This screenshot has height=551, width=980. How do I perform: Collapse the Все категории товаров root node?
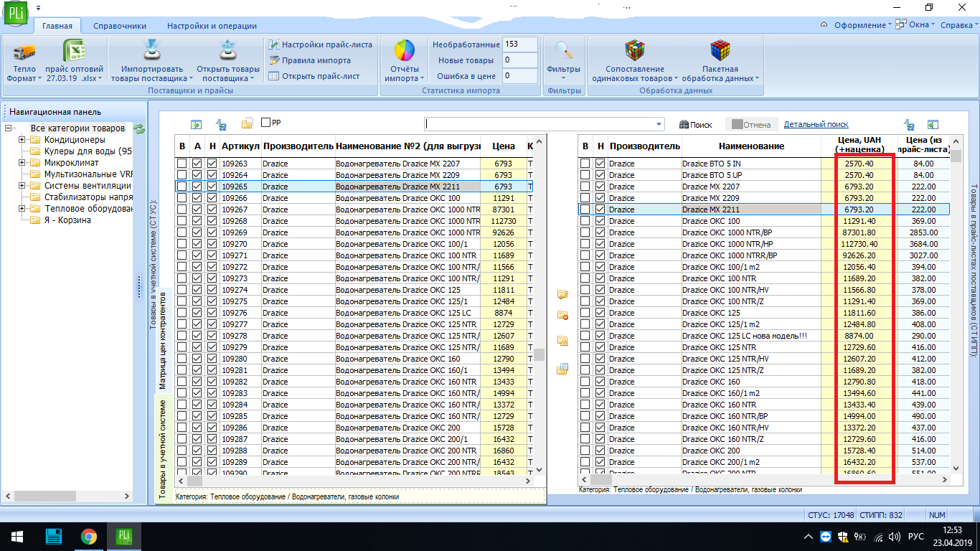click(x=8, y=128)
